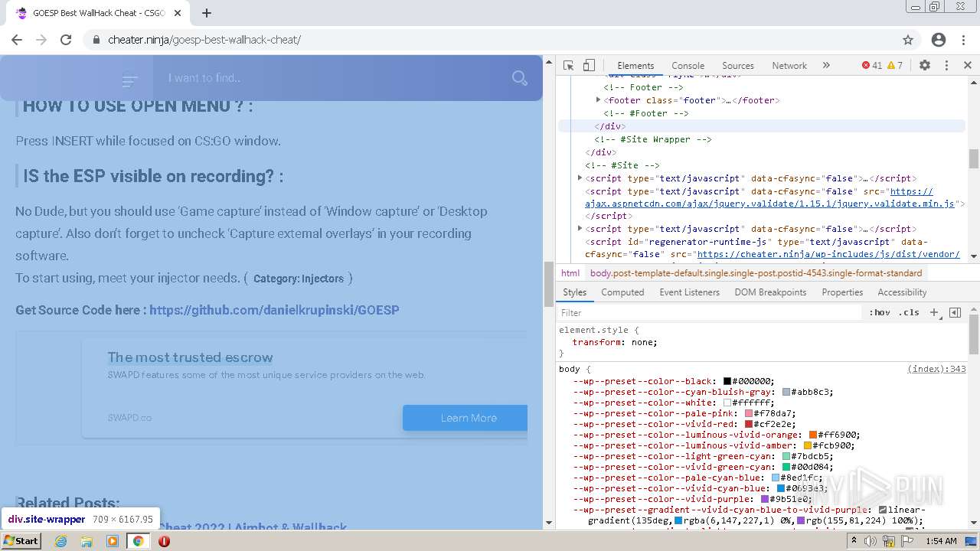Reload the page
Screen dimensions: 980x551
[x=66, y=40]
